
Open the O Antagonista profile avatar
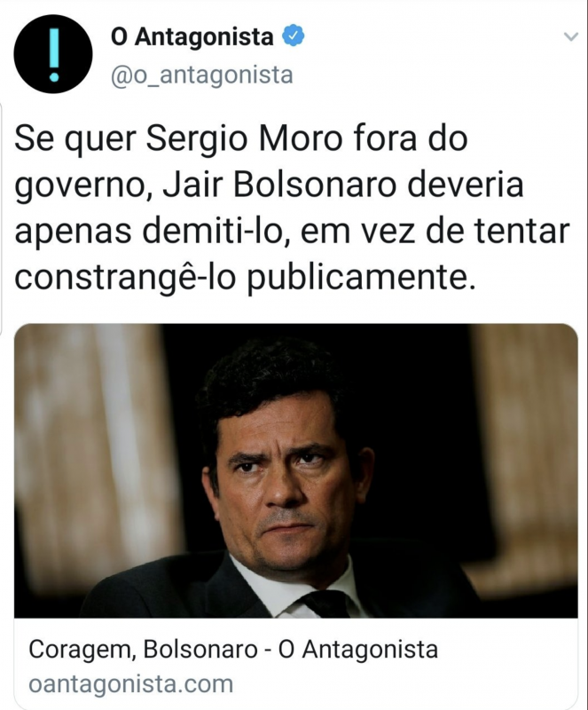click(x=53, y=54)
